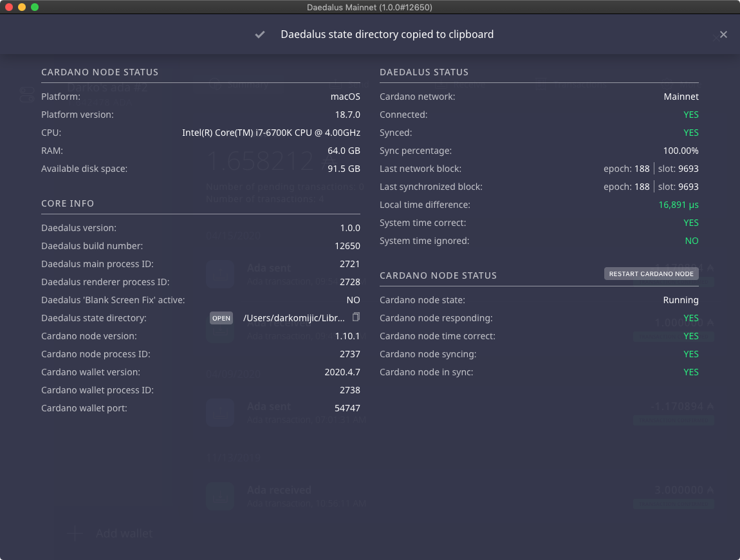
Task: Expand the -1.170894 Ada sent transaction arrow
Action: point(710,407)
